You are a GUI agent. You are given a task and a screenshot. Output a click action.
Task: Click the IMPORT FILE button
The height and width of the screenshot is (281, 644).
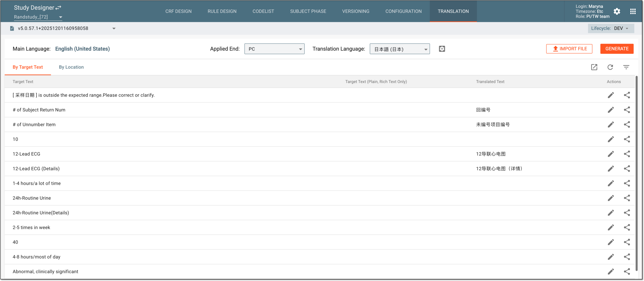coord(569,49)
